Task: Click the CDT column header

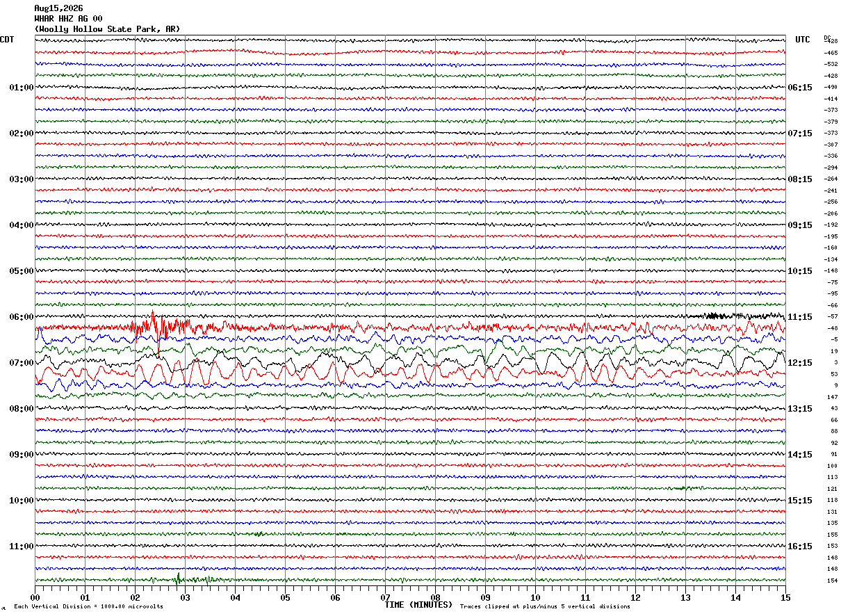Action: [7, 40]
